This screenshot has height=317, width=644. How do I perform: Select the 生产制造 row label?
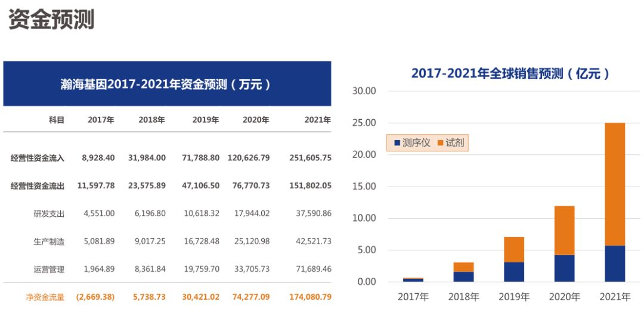click(x=49, y=241)
